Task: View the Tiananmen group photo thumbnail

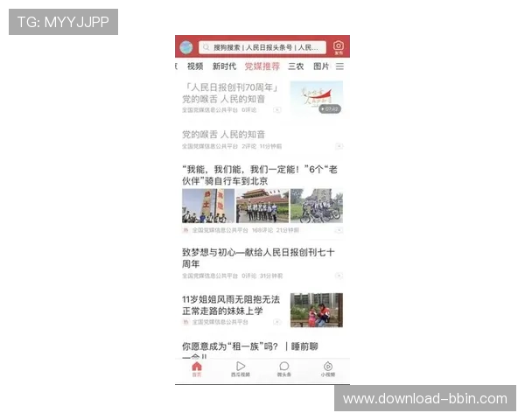Action: (x=262, y=206)
